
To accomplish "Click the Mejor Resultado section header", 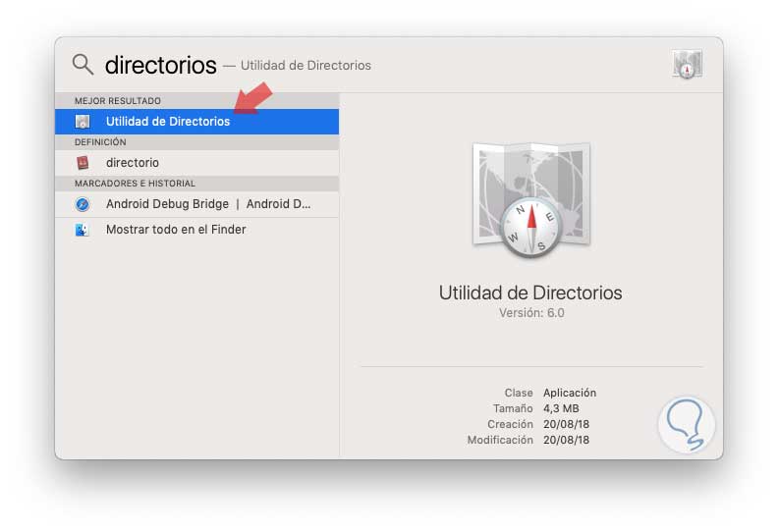I will point(118,101).
